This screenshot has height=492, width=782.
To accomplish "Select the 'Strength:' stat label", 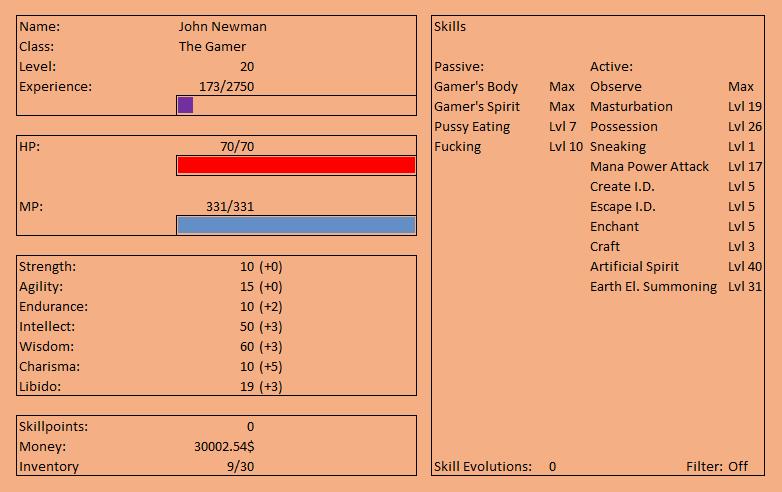I will [47, 267].
